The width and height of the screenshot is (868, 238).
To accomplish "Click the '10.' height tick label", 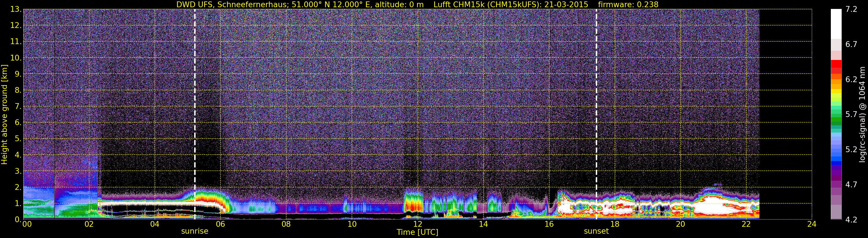I will [16, 58].
